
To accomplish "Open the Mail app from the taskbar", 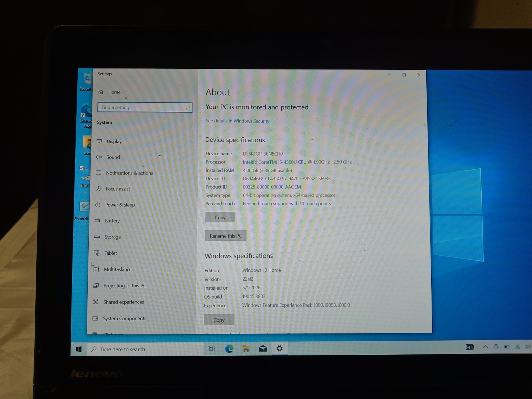I will pos(263,348).
